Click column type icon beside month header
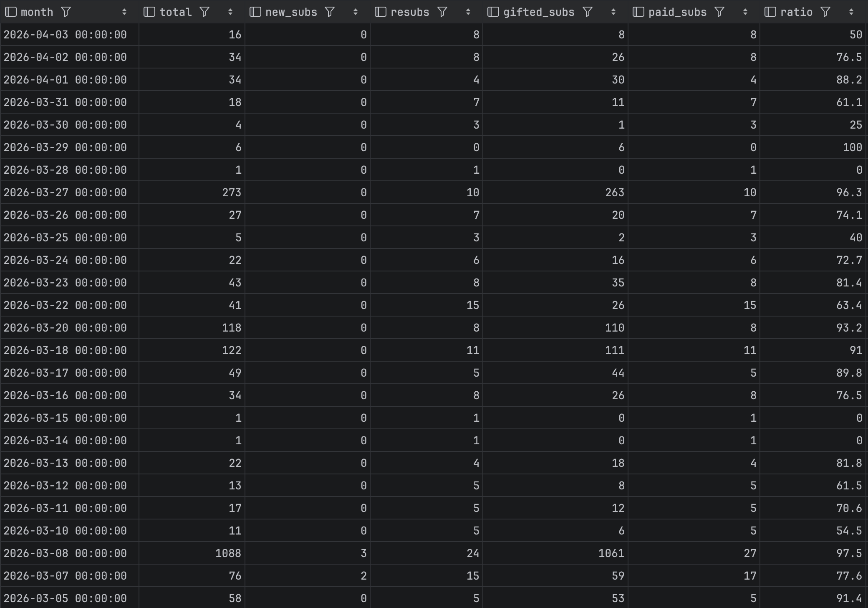The height and width of the screenshot is (608, 868). click(10, 12)
